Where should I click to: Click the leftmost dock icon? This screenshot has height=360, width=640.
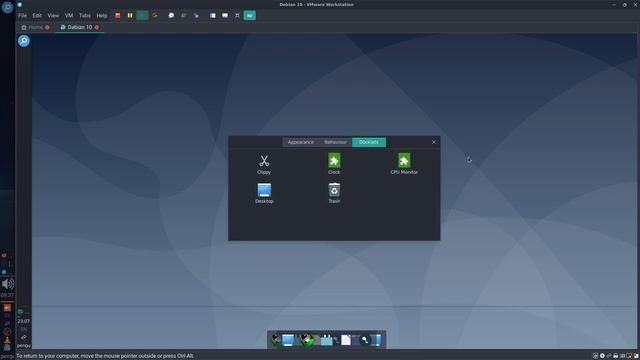[x=276, y=340]
